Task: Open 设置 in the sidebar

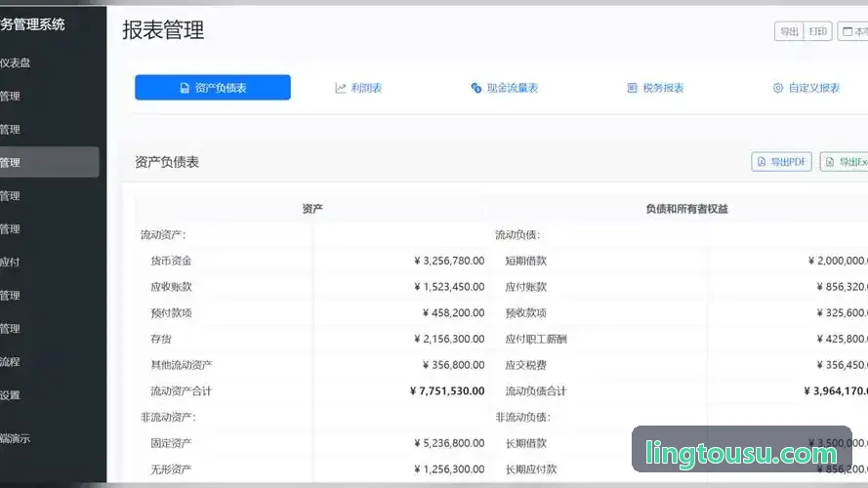Action: click(x=10, y=395)
